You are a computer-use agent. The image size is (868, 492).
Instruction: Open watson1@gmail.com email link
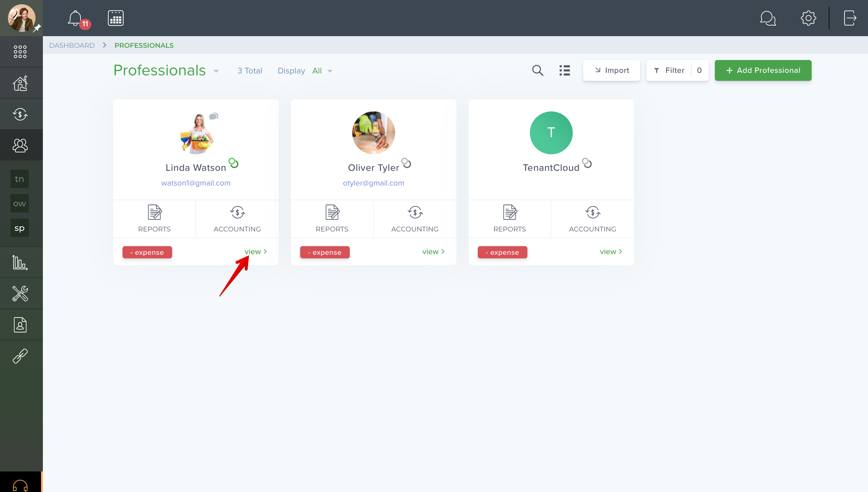coord(196,183)
